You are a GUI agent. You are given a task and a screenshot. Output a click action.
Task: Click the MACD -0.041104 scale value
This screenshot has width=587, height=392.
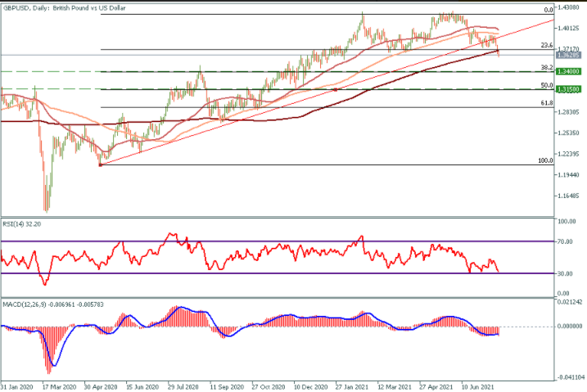[x=570, y=378]
